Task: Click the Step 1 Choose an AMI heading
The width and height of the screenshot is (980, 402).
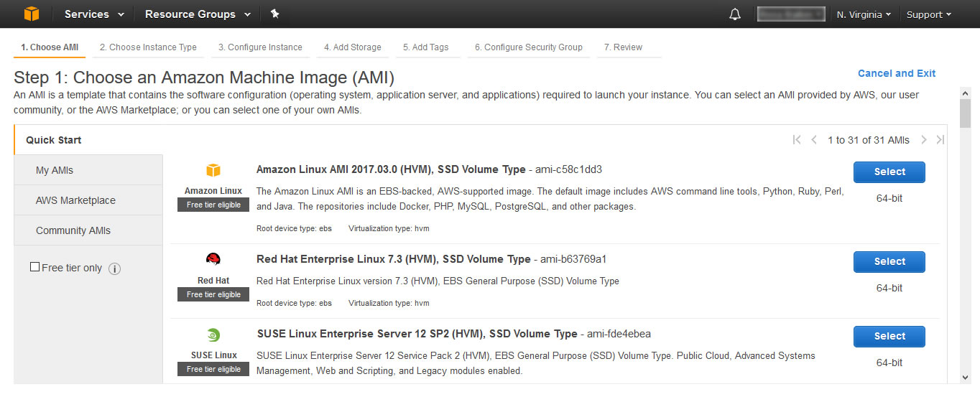Action: [204, 78]
